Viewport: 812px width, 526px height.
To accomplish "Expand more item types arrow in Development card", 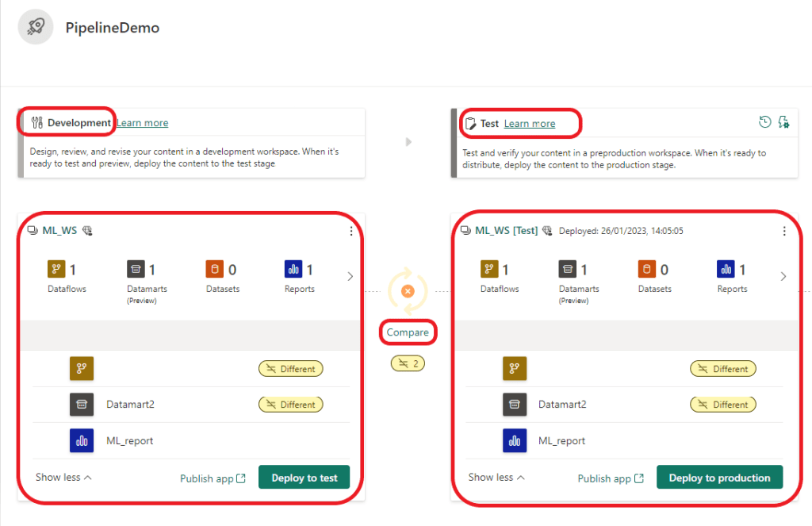I will pos(350,276).
